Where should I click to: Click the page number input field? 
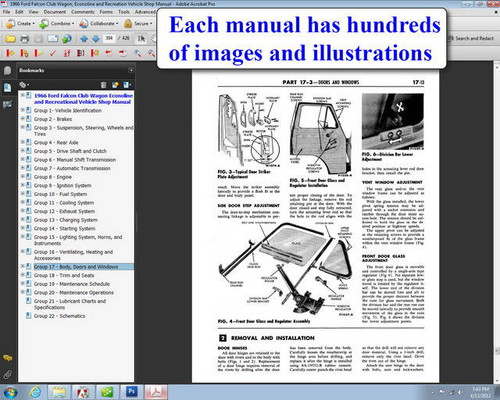point(109,38)
